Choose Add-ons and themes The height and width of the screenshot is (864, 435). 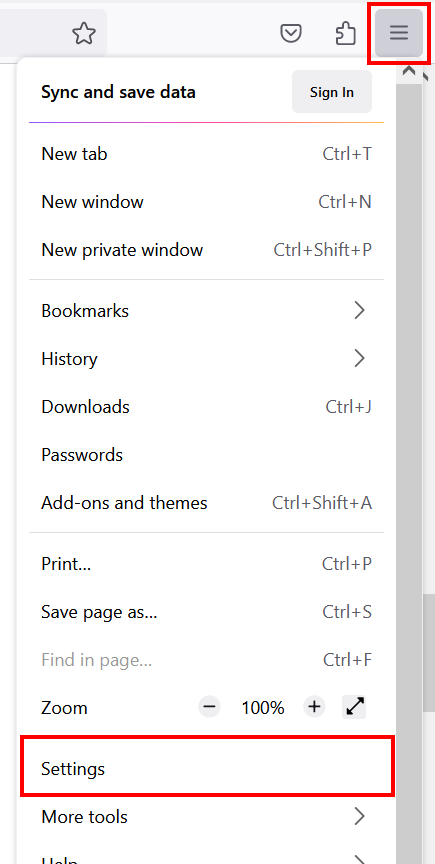[x=206, y=503]
